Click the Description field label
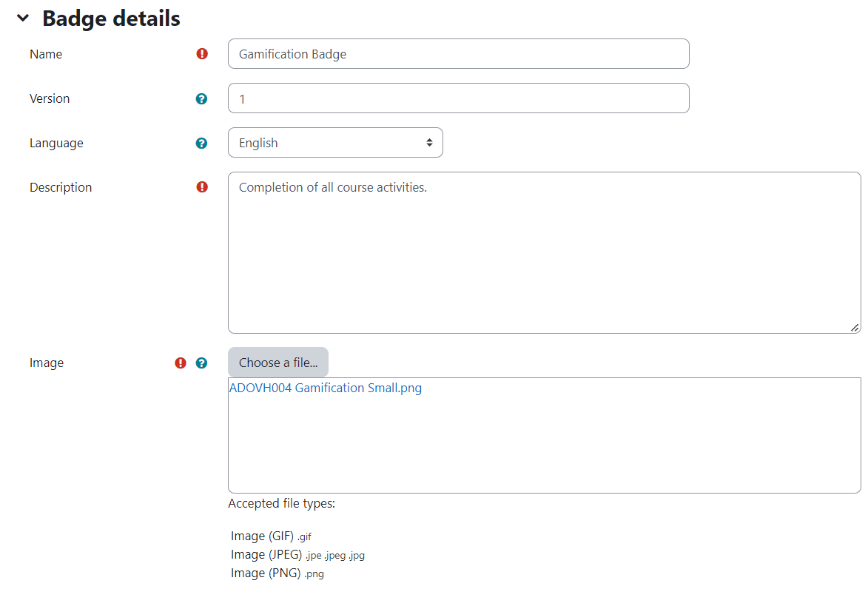The image size is (868, 589). (x=61, y=188)
